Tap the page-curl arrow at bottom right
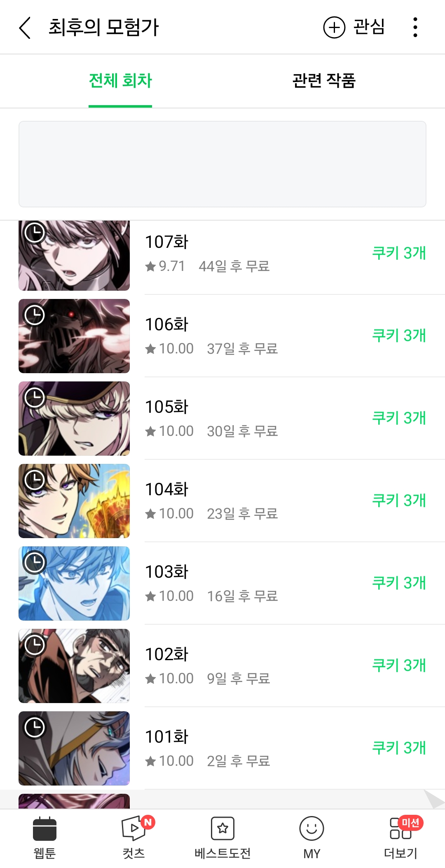 tap(434, 799)
